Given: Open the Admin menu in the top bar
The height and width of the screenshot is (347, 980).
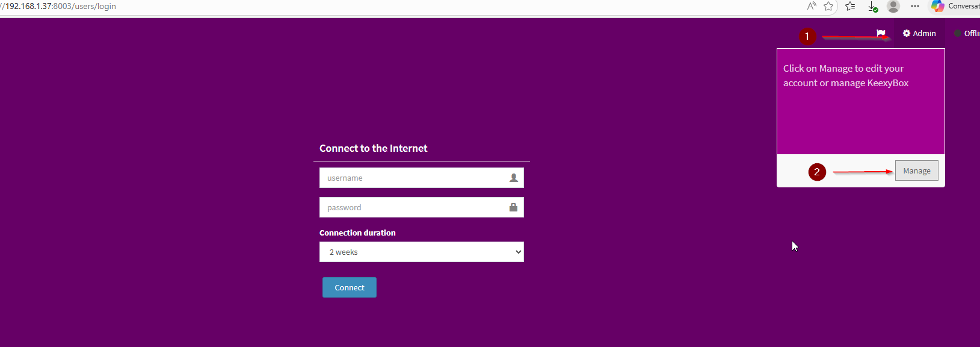Looking at the screenshot, I should pyautogui.click(x=919, y=34).
